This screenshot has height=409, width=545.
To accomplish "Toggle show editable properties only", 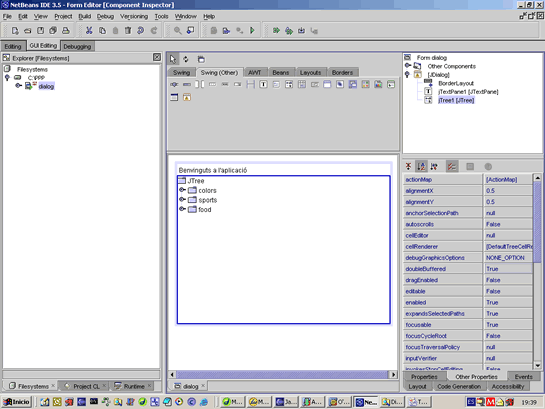I will tap(452, 166).
